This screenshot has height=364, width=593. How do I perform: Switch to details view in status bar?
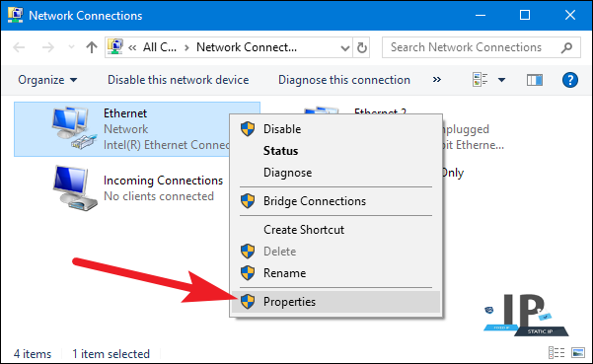pyautogui.click(x=556, y=353)
